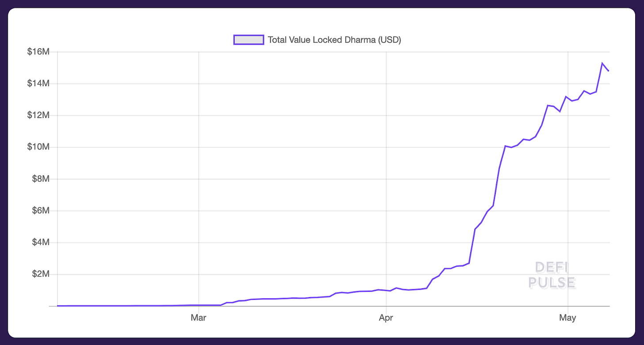The image size is (644, 345).
Task: Toggle the Total Value Locked Dharma legend label
Action: 334,40
